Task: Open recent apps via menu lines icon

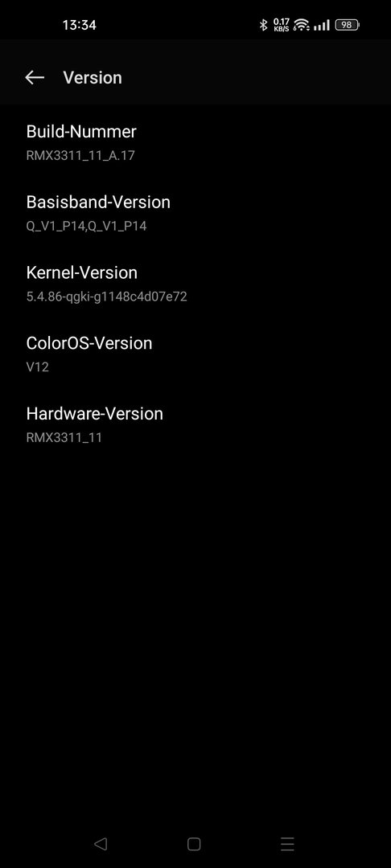Action: click(x=287, y=844)
